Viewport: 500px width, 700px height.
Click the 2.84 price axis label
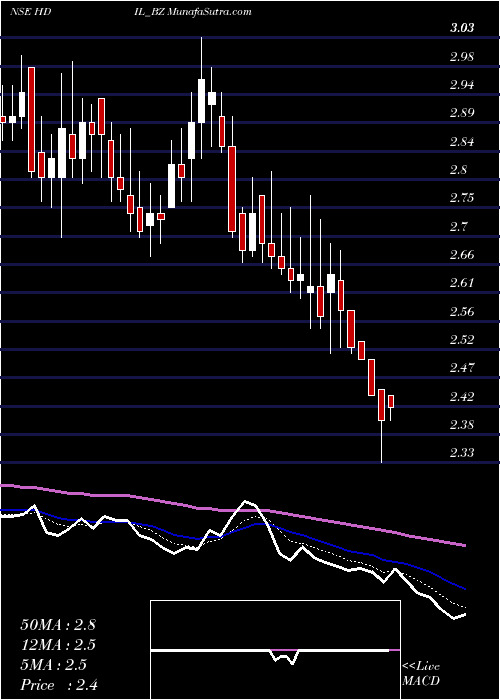[462, 142]
